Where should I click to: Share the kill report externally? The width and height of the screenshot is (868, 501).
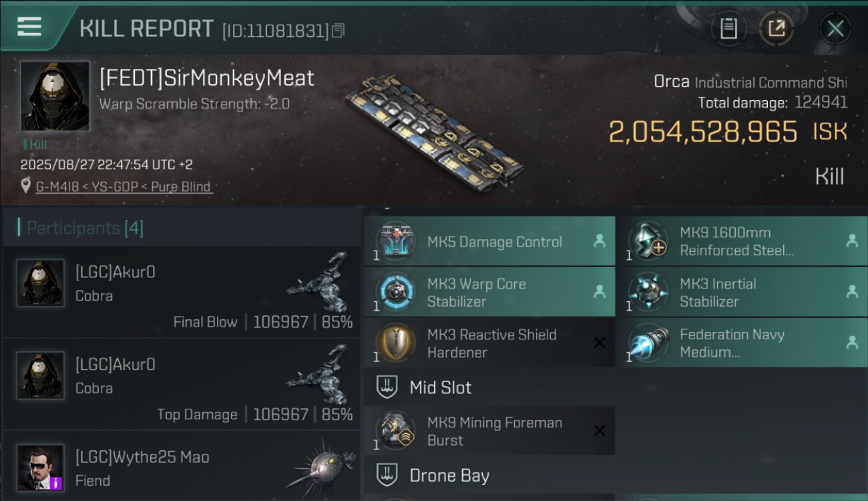click(776, 29)
